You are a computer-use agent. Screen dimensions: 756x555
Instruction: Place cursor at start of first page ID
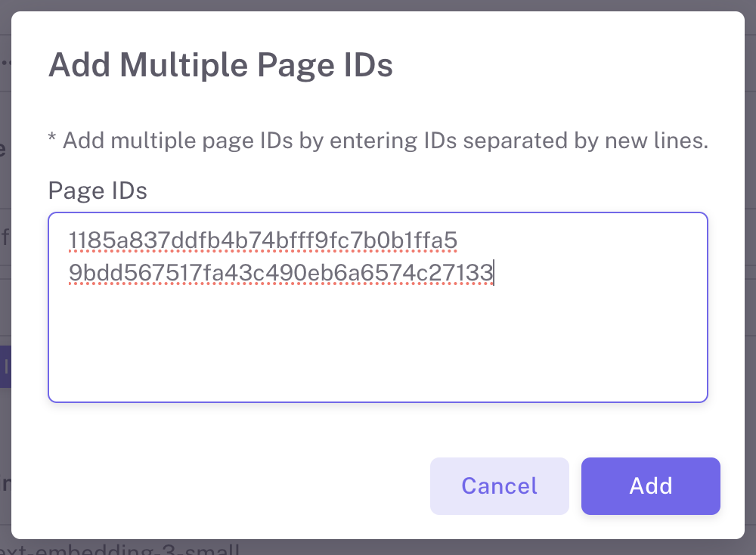tap(70, 240)
